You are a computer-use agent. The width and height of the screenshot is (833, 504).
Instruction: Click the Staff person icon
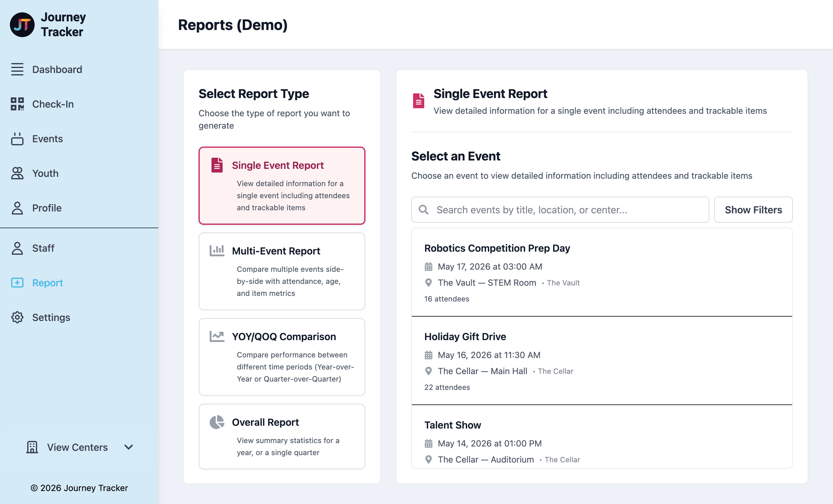pyautogui.click(x=17, y=248)
